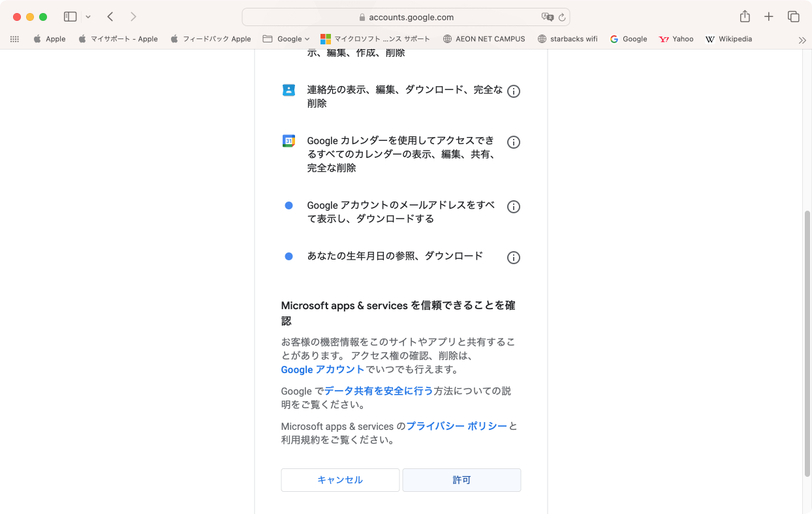Open the Yahoo bookmark
Image resolution: width=812 pixels, height=514 pixels.
[676, 39]
